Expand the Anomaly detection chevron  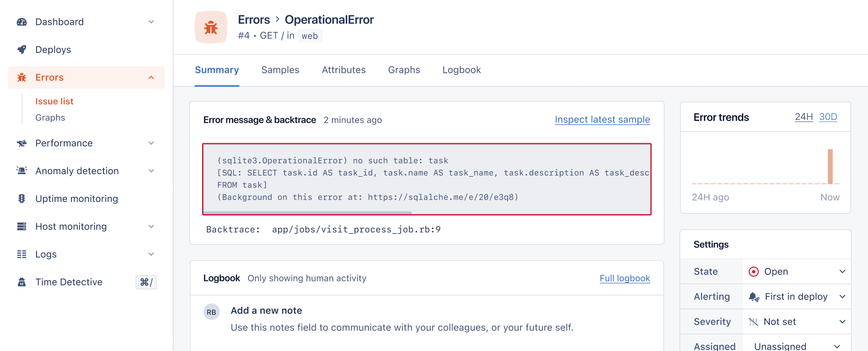click(x=151, y=171)
